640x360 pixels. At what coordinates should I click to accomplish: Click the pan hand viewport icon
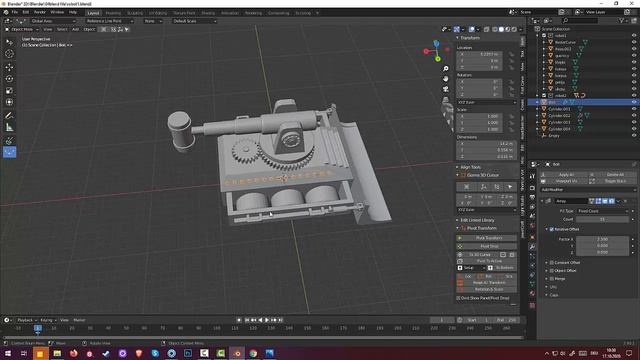point(446,78)
